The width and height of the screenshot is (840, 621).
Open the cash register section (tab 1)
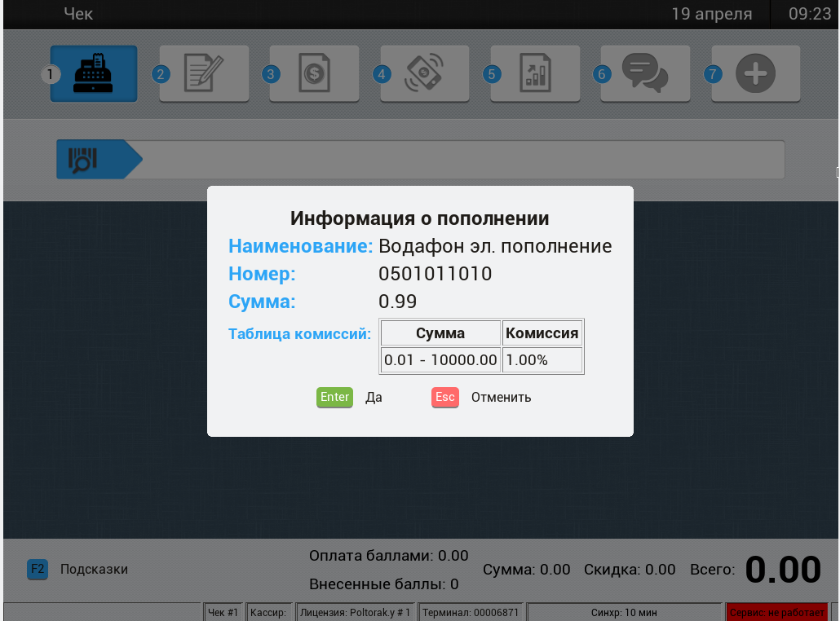(x=94, y=74)
